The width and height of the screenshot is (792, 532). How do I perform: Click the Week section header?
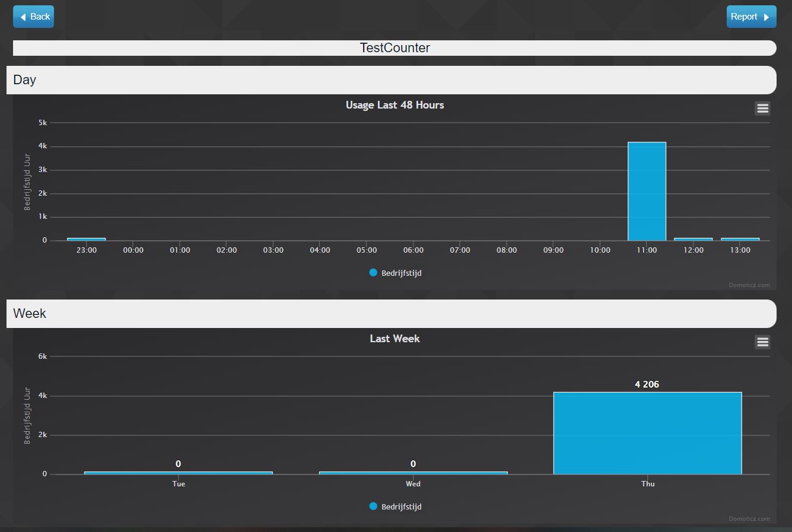coord(392,314)
